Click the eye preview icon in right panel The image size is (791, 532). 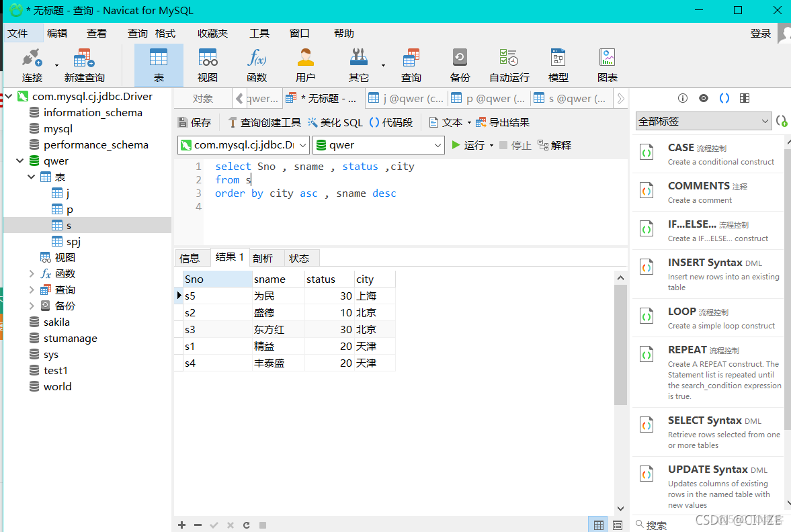703,98
